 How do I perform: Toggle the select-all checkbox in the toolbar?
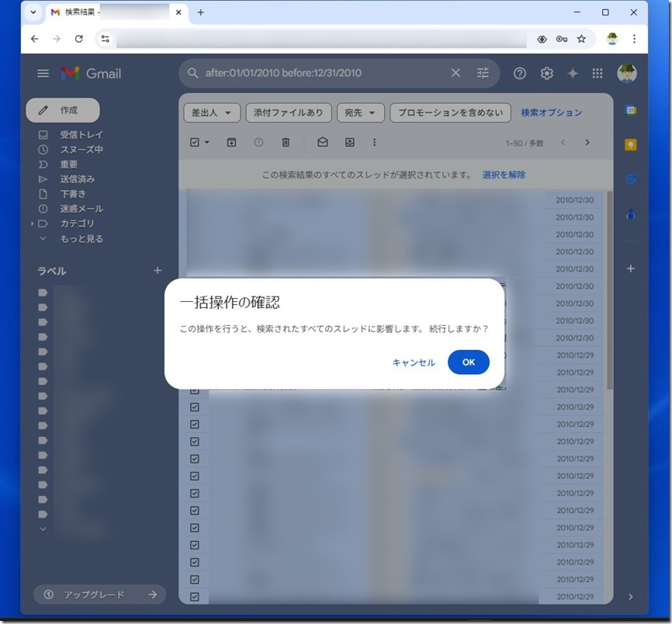coord(195,142)
